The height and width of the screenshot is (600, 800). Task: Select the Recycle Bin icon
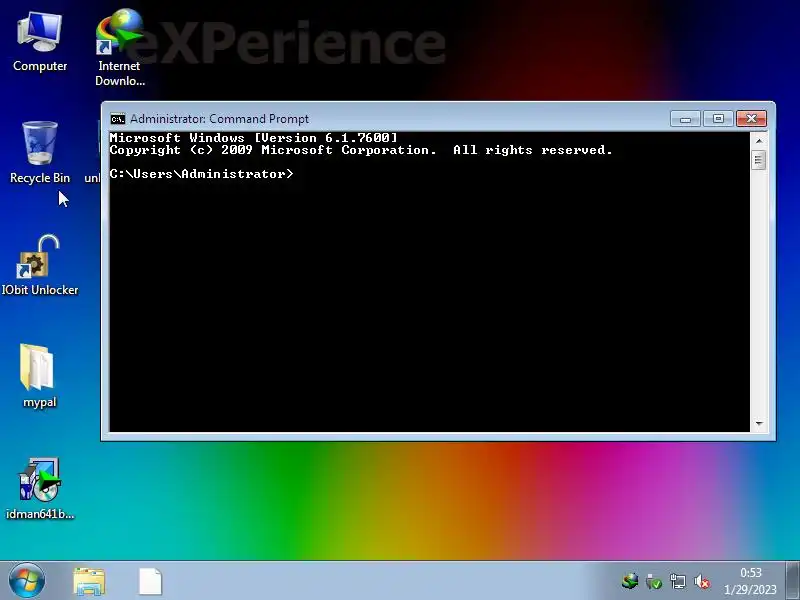pyautogui.click(x=40, y=152)
